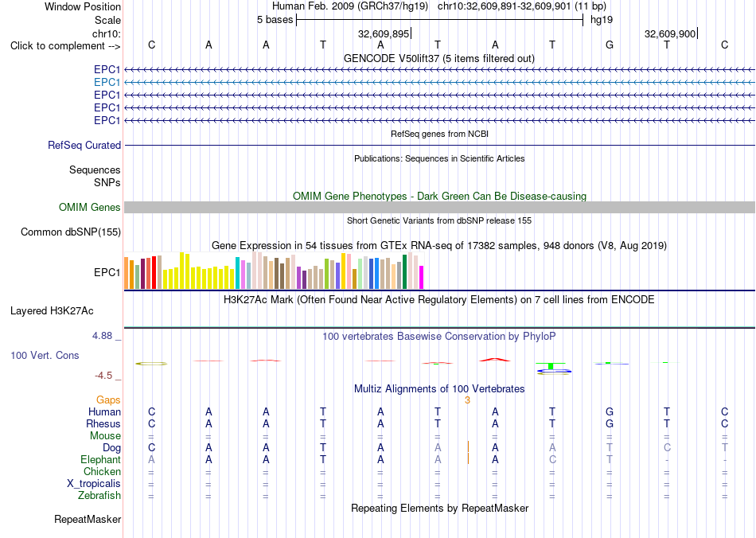Click 'Repeating Elements by RepeatMasker' title
Viewport: 756px width, 538px height.
(439, 508)
